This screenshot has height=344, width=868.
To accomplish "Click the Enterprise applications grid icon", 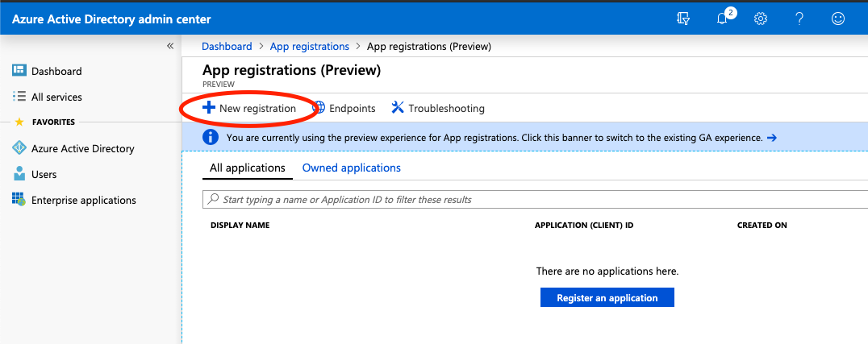I will (19, 200).
